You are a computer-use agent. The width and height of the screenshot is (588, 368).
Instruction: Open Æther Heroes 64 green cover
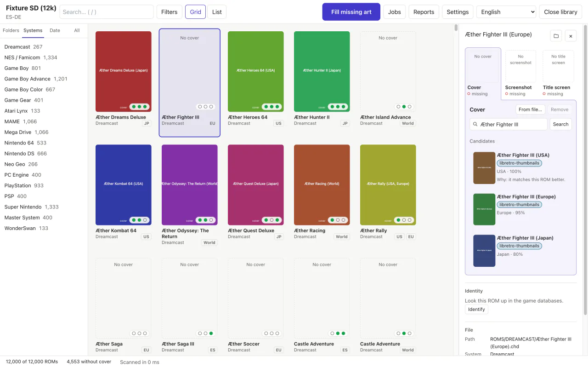256,71
